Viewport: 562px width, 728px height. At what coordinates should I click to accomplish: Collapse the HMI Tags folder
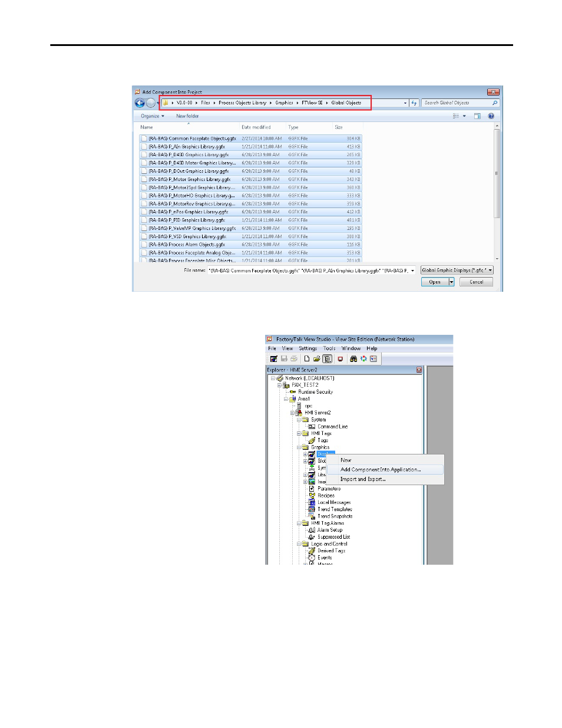point(299,433)
